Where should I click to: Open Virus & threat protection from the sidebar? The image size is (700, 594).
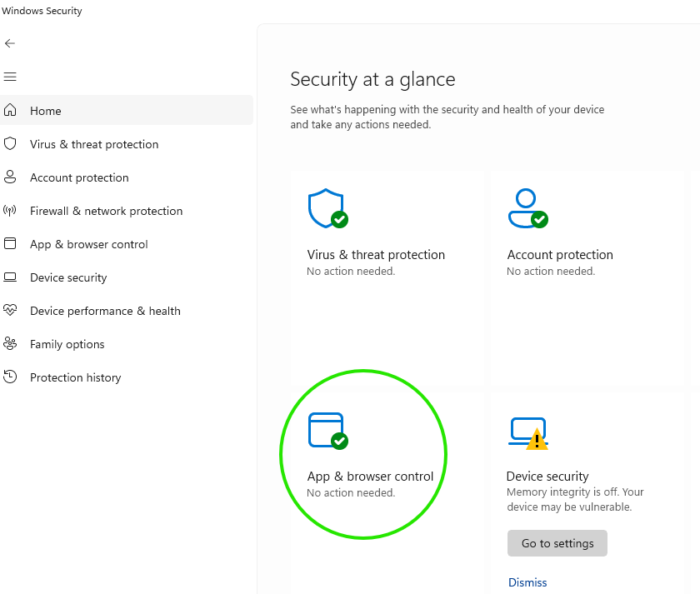(94, 144)
